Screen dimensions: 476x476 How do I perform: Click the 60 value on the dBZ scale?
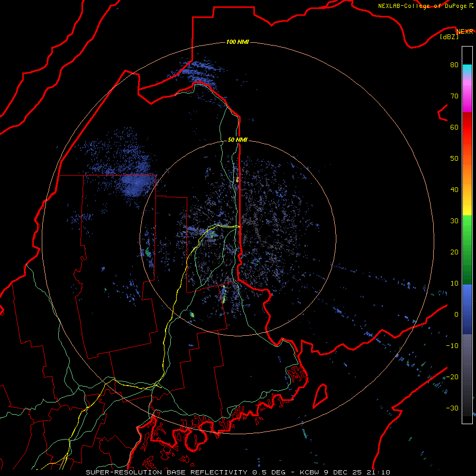[454, 127]
